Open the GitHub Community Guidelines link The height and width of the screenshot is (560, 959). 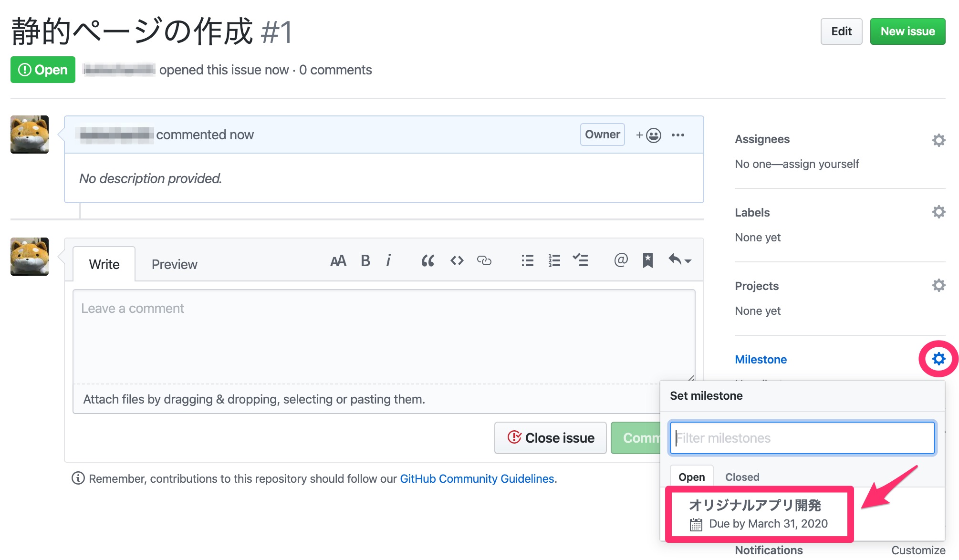[477, 478]
